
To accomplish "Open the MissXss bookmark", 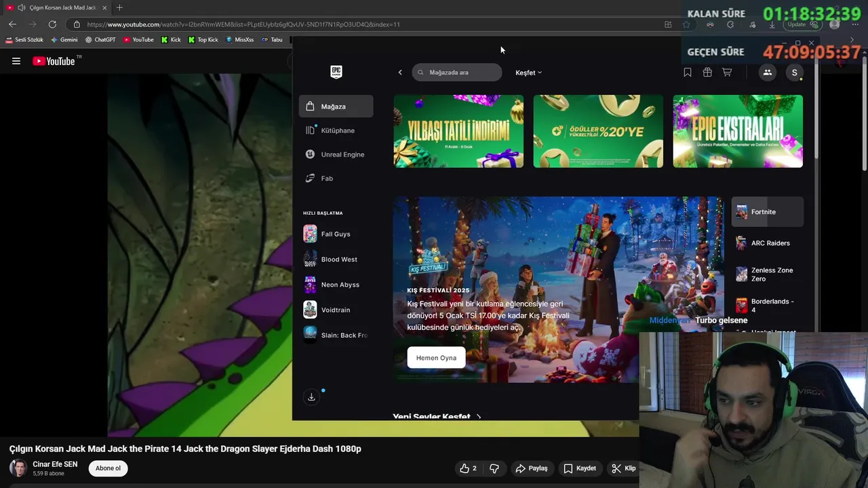I will click(239, 40).
